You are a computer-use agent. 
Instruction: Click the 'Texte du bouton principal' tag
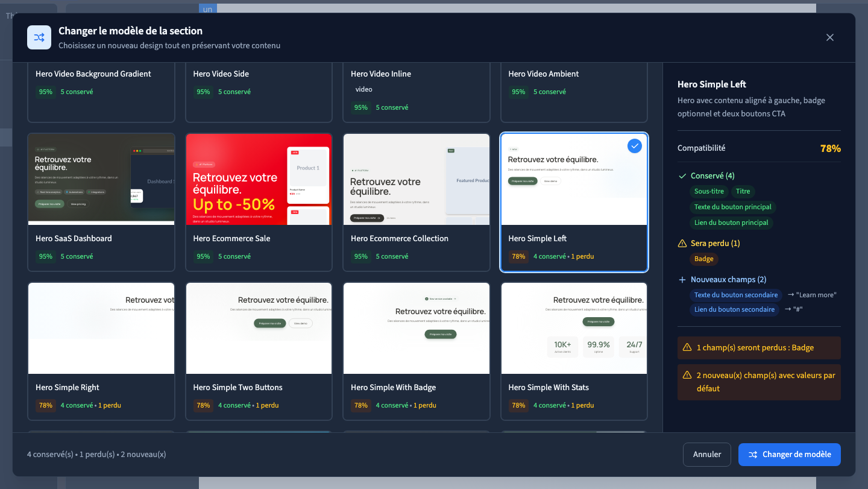coord(732,207)
